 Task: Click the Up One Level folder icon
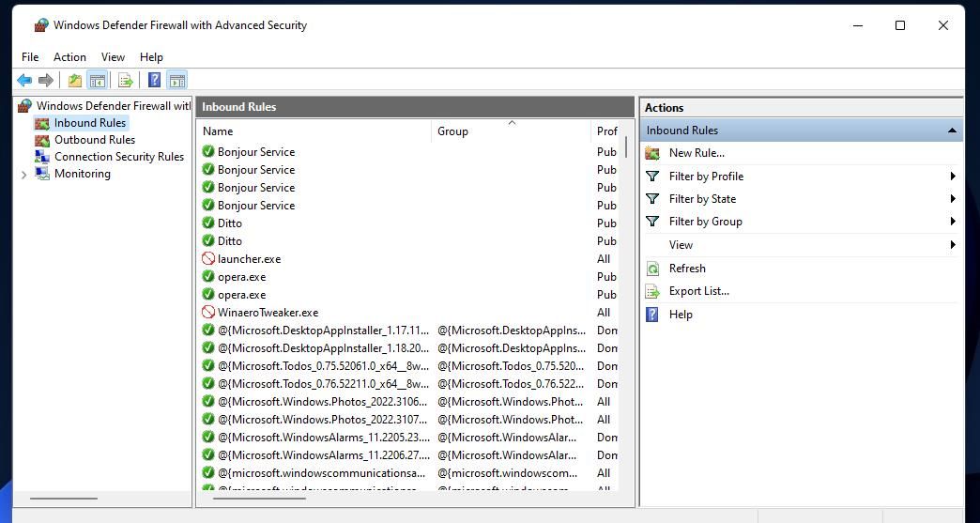(x=75, y=80)
